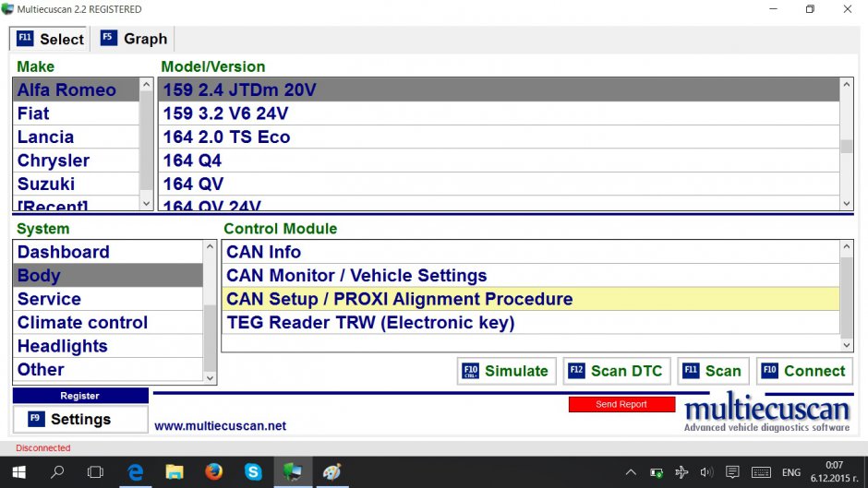Viewport: 868px width, 488px height.
Task: Show hidden system tray icons
Action: point(631,472)
